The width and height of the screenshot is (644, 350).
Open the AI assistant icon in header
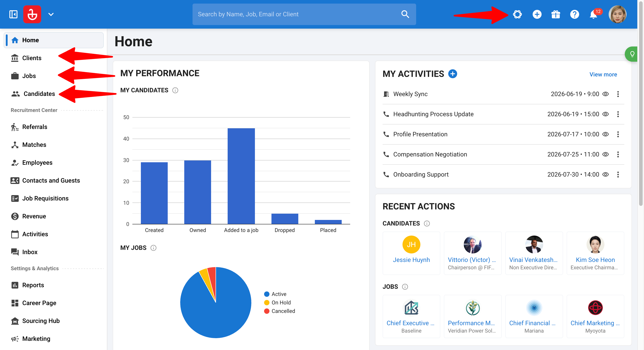(517, 14)
